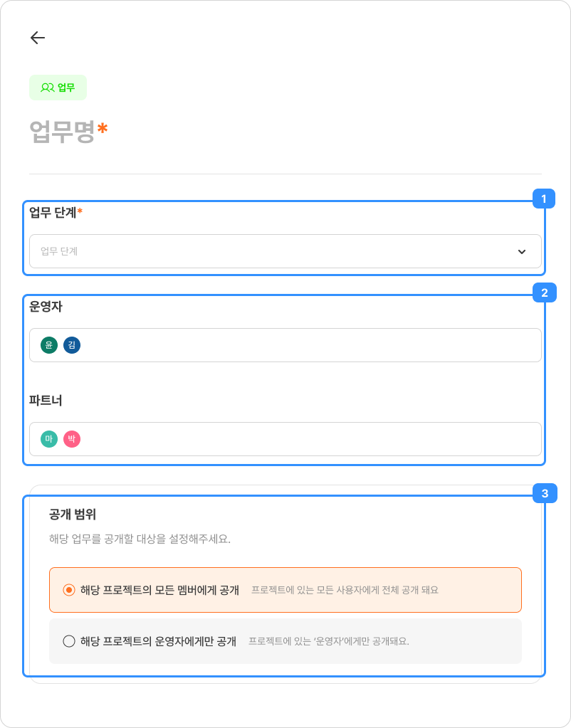The height and width of the screenshot is (728, 571).
Task: Click annotation badge number 3
Action: point(544,493)
